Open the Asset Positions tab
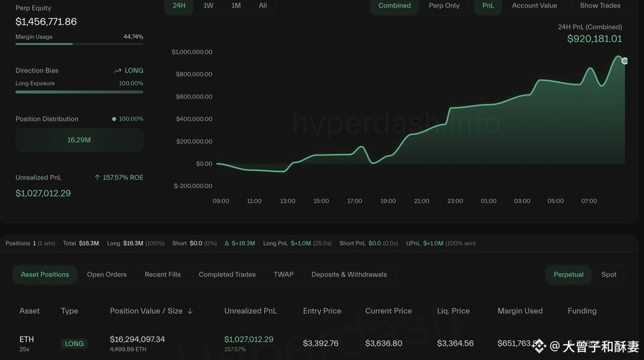This screenshot has height=360, width=644. click(45, 275)
